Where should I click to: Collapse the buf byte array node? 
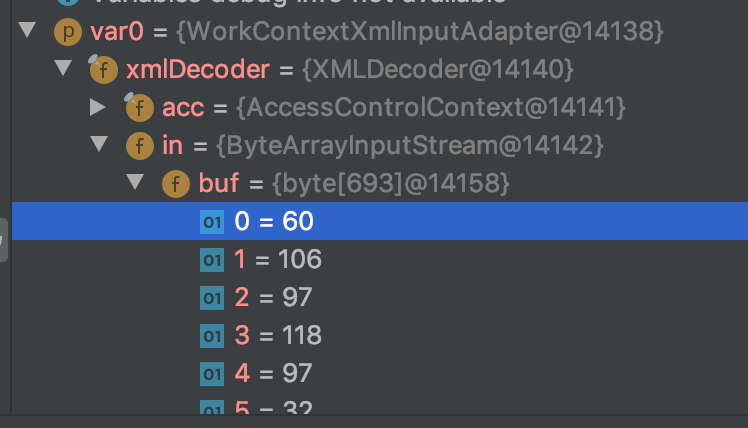(x=135, y=182)
